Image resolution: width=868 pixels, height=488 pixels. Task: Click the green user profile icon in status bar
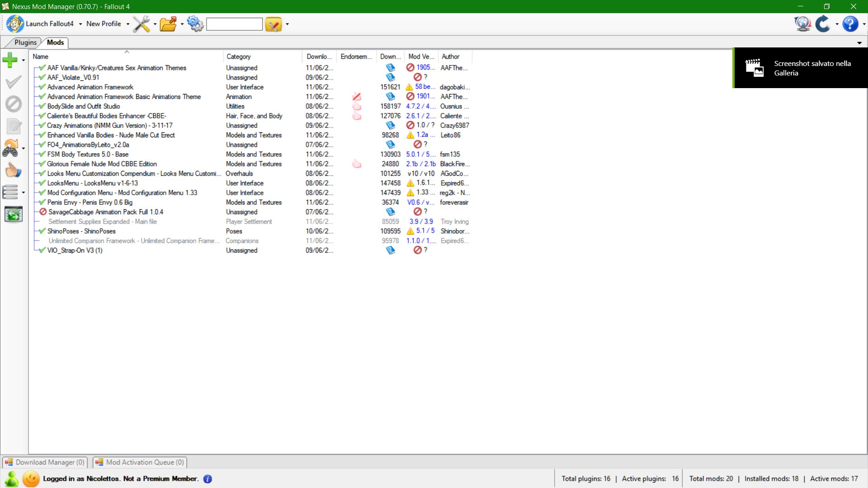[x=11, y=479]
